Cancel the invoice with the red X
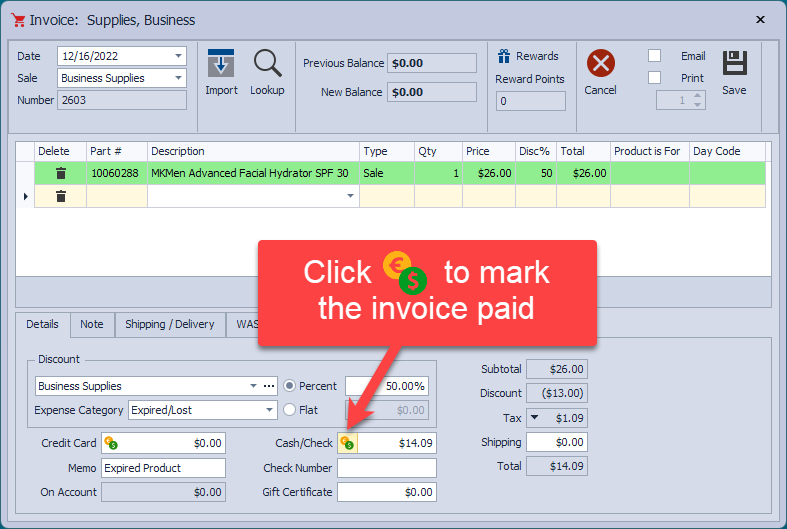This screenshot has height=529, width=787. 601,63
